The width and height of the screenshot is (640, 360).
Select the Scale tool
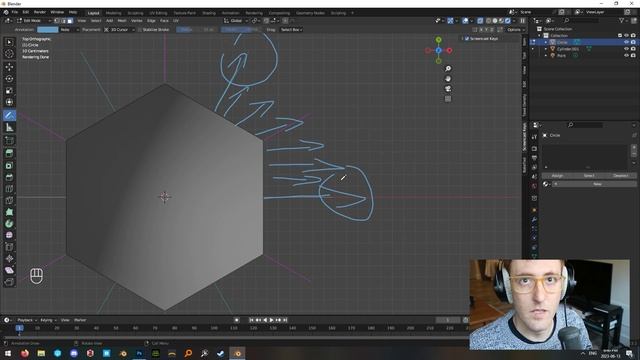pyautogui.click(x=9, y=90)
